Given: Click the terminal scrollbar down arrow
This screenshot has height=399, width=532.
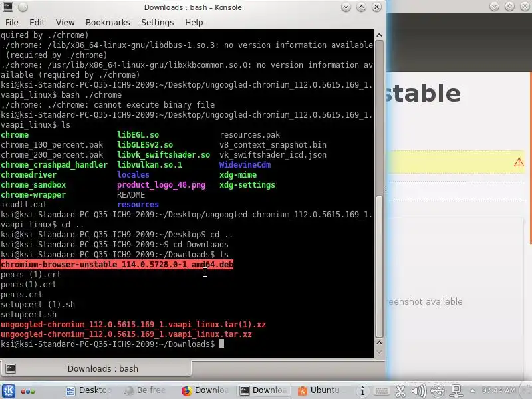Looking at the screenshot, I should [x=379, y=352].
